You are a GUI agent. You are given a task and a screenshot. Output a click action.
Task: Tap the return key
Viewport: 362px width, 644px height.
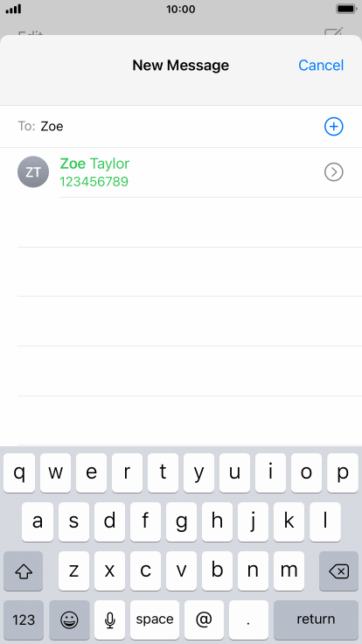tap(316, 619)
